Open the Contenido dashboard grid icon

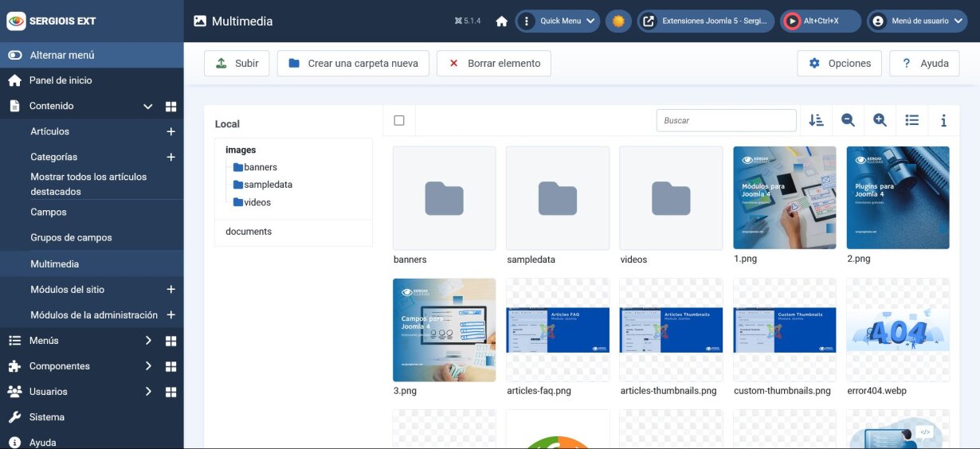[171, 106]
